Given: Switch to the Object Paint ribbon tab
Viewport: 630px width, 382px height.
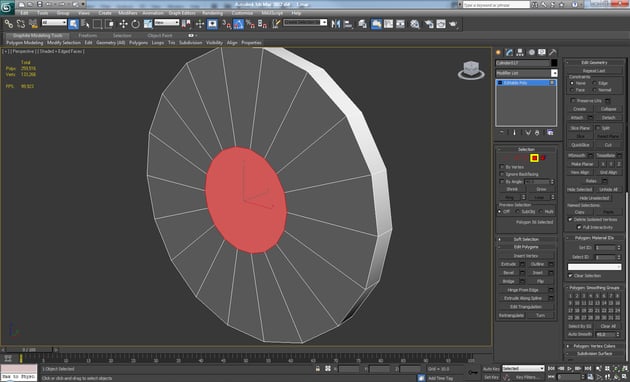Looking at the screenshot, I should coord(160,35).
